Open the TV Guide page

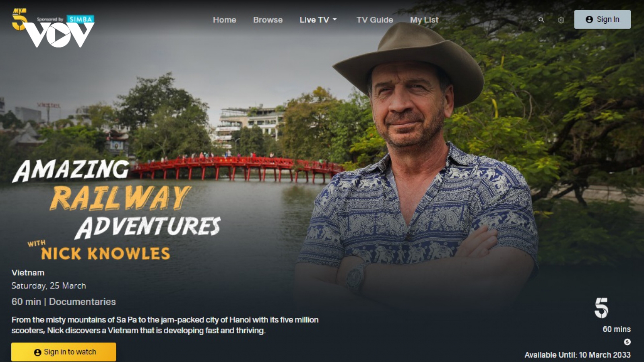375,20
